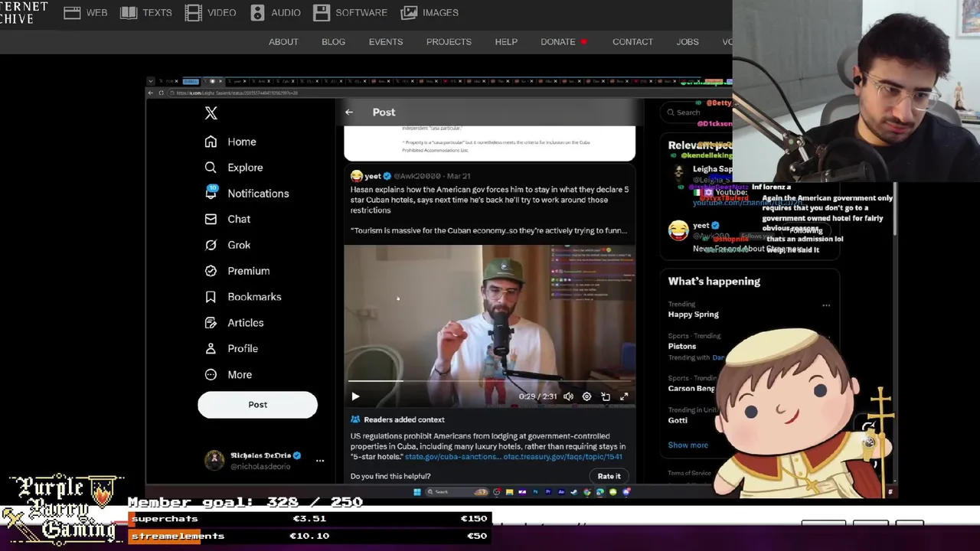980x551 pixels.
Task: Click the Readers added context icon
Action: click(x=355, y=419)
